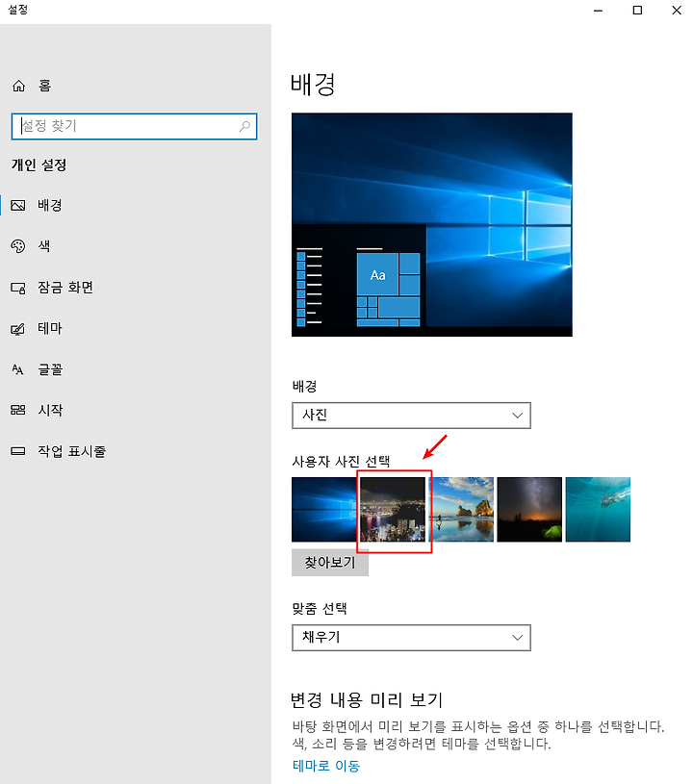Click the 작업 표시줄 taskbar icon
The height and width of the screenshot is (784, 693).
tap(18, 451)
